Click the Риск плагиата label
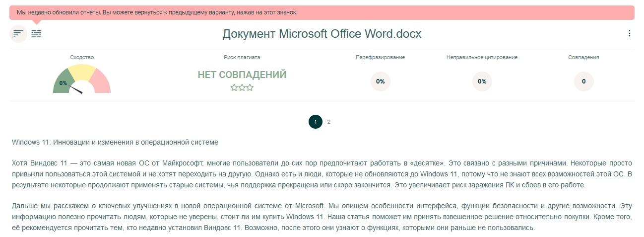This screenshot has height=237, width=644. (242, 57)
